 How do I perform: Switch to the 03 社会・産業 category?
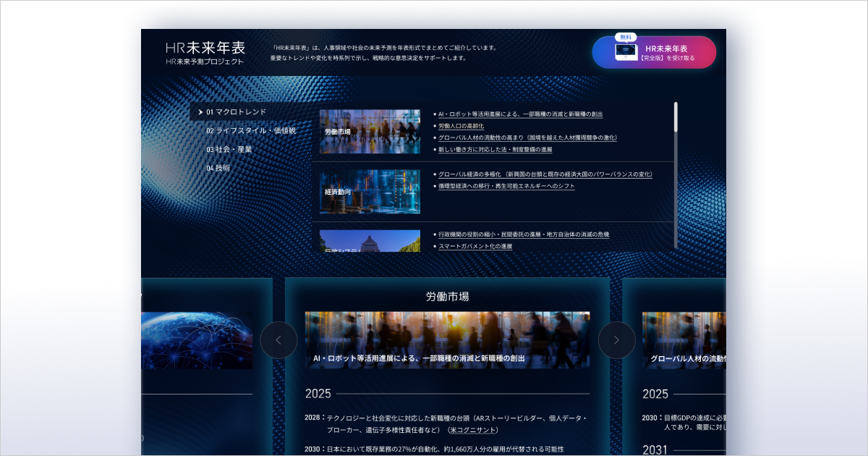(229, 150)
